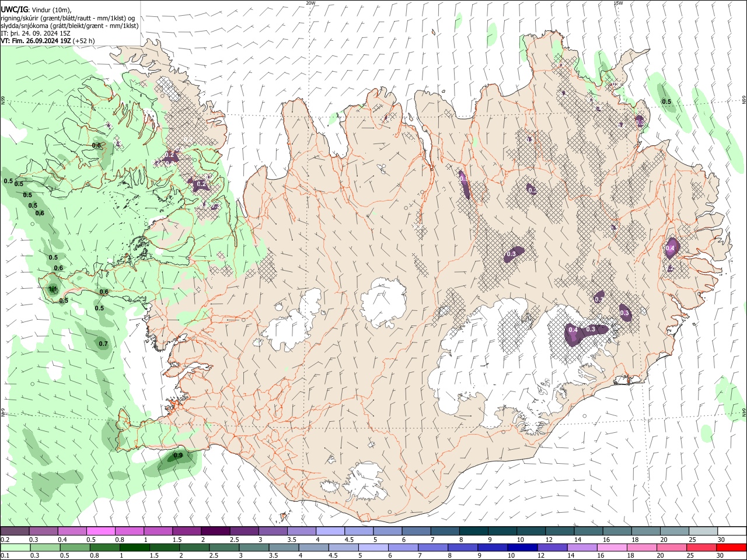
Task: Click the '20W' longitude label
Action: 310,3
